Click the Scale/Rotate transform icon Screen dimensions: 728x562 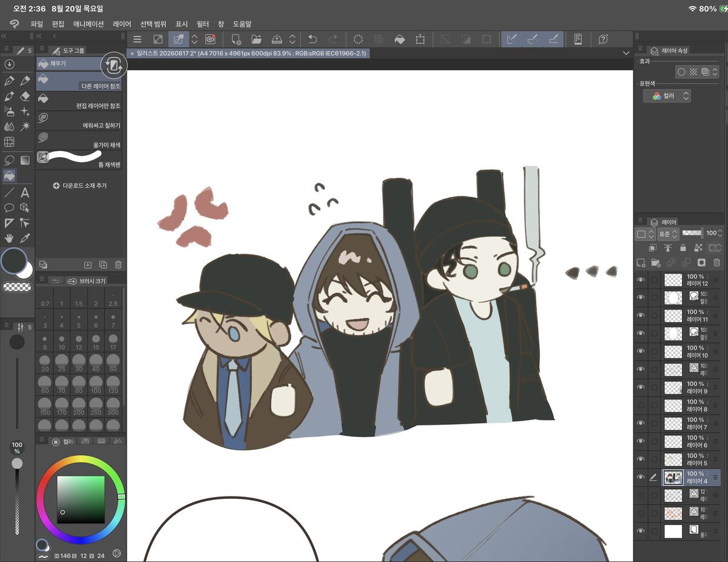tap(420, 39)
